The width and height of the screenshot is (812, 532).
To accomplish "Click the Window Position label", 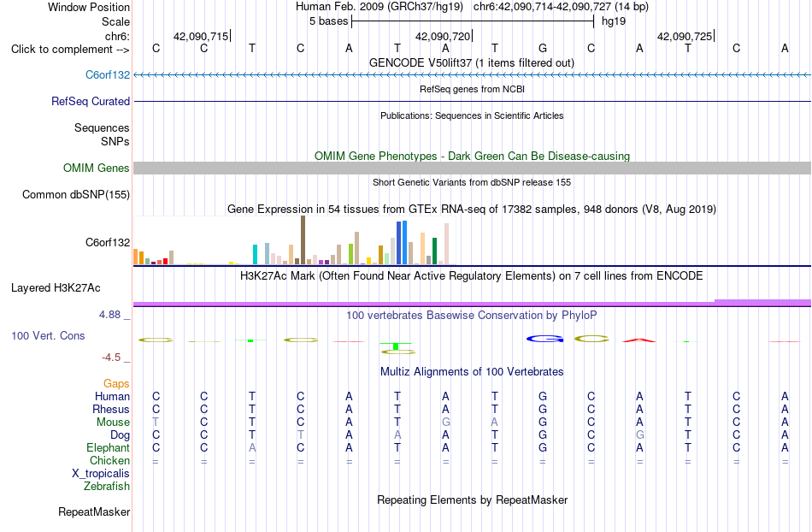I will [x=89, y=7].
